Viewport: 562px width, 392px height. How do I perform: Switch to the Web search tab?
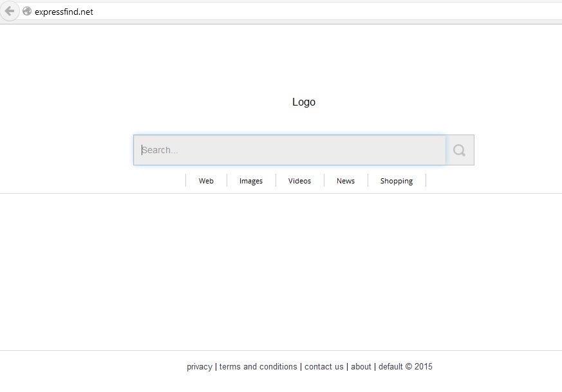pyautogui.click(x=206, y=181)
